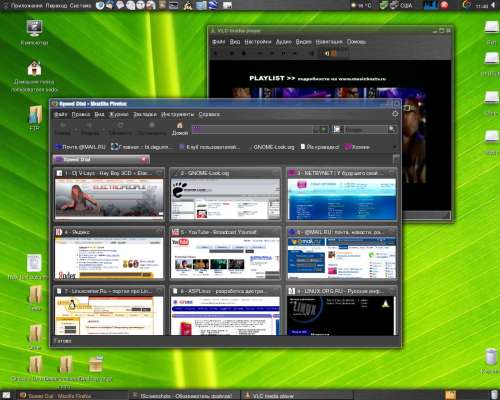Open the address bar history dropdown
The height and width of the screenshot is (400, 500).
(x=316, y=129)
